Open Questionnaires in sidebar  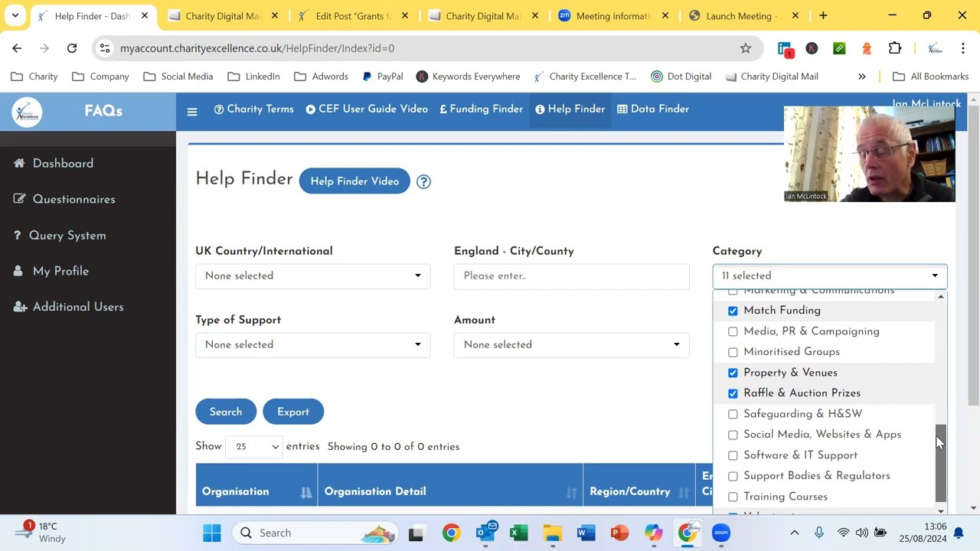tap(64, 200)
